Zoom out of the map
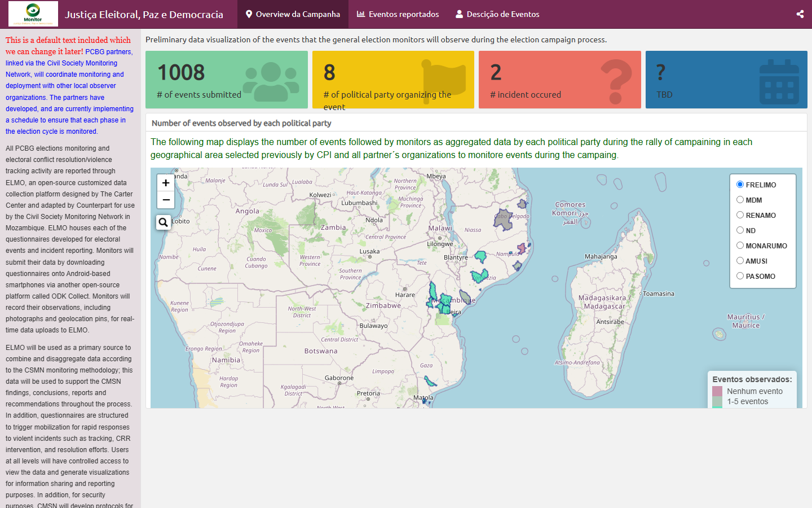 166,200
